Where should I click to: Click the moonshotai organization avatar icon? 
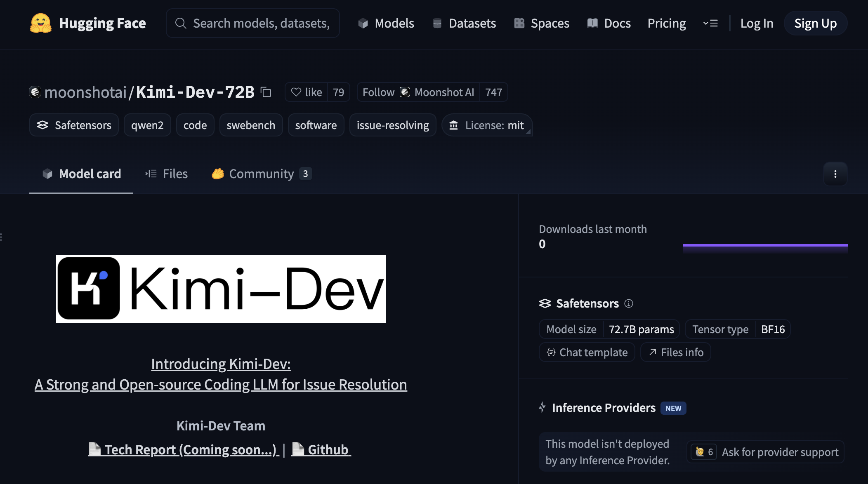[x=35, y=92]
